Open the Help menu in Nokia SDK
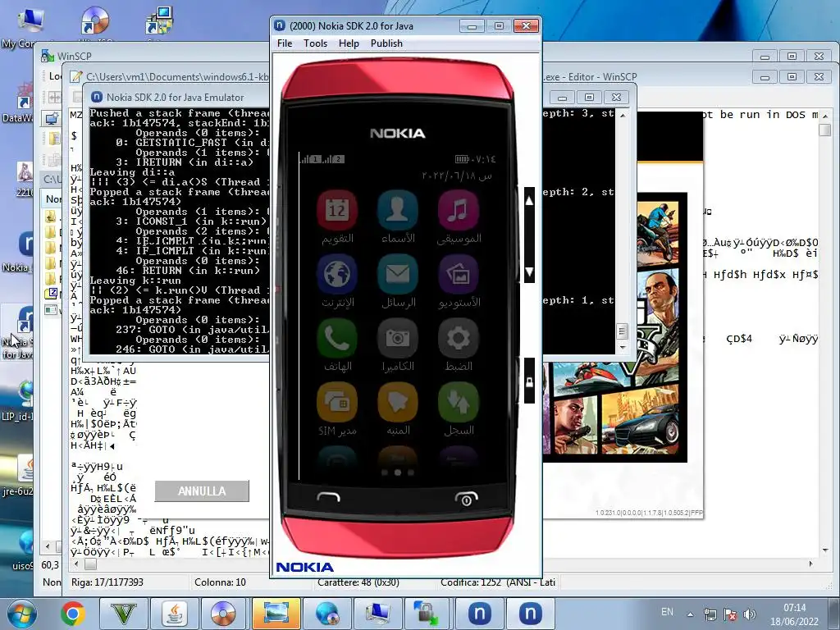 349,43
